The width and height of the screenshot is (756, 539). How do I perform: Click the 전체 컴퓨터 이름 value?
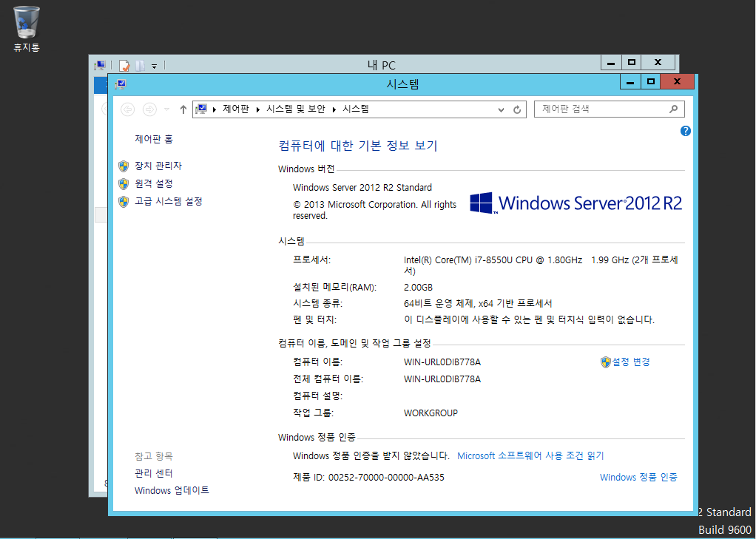coord(442,379)
